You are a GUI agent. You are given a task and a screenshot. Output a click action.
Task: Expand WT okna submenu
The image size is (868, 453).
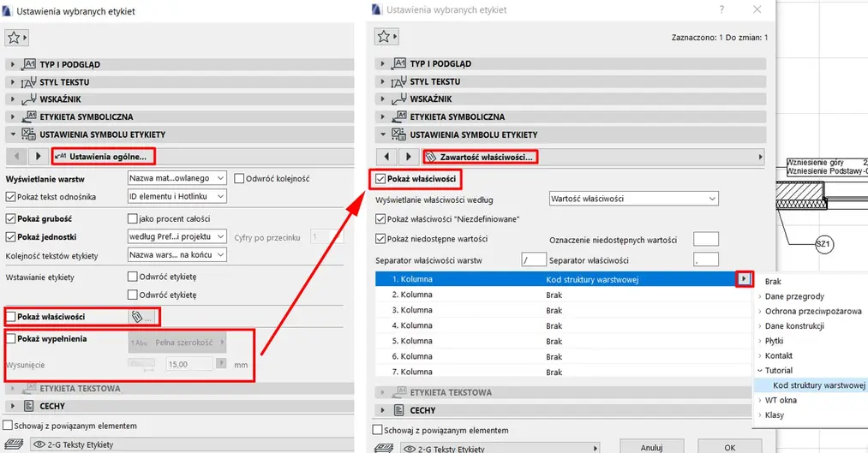(781, 400)
